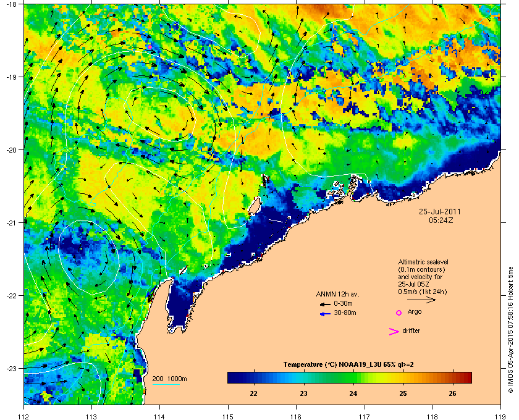
Task: Click the temperature color bar at 26
Action: (x=452, y=377)
